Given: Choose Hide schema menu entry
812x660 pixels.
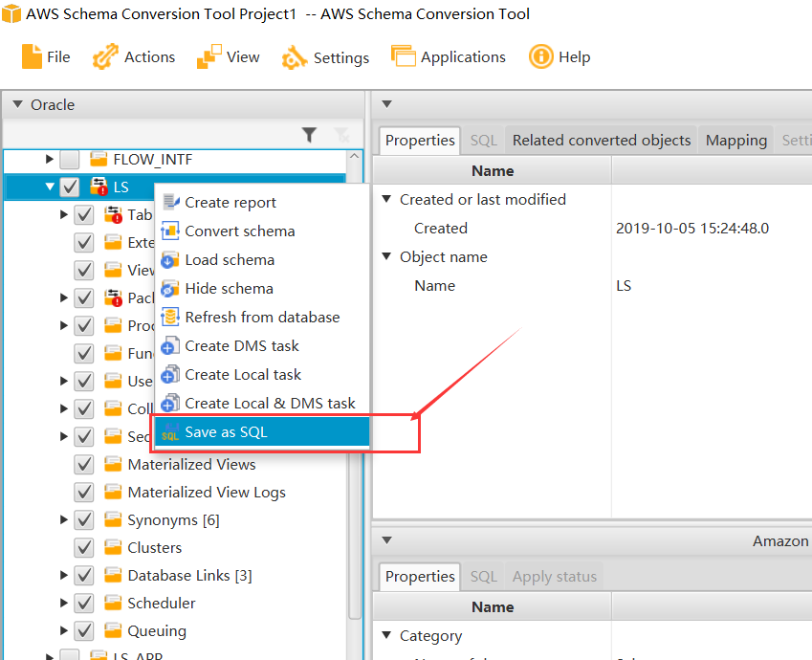Looking at the screenshot, I should point(261,289).
